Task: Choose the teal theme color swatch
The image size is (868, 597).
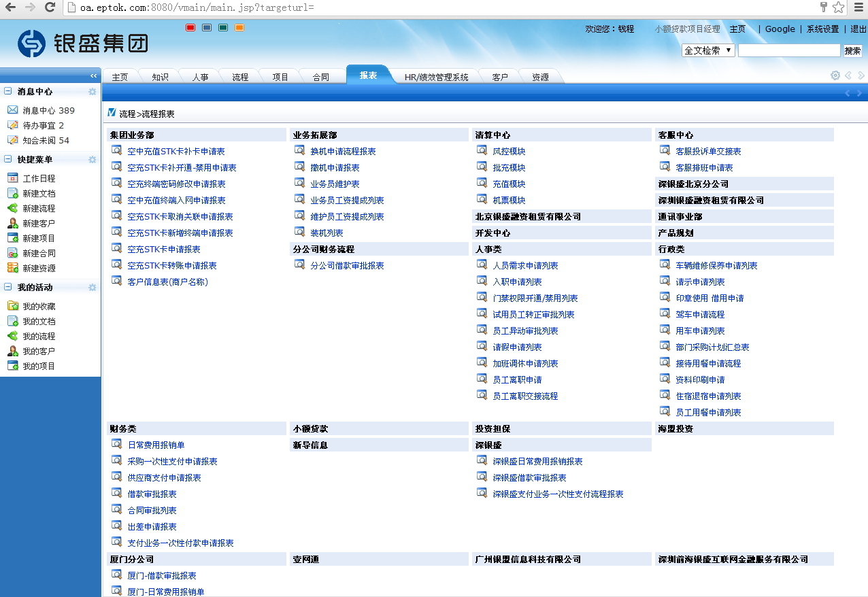Action: click(x=223, y=28)
